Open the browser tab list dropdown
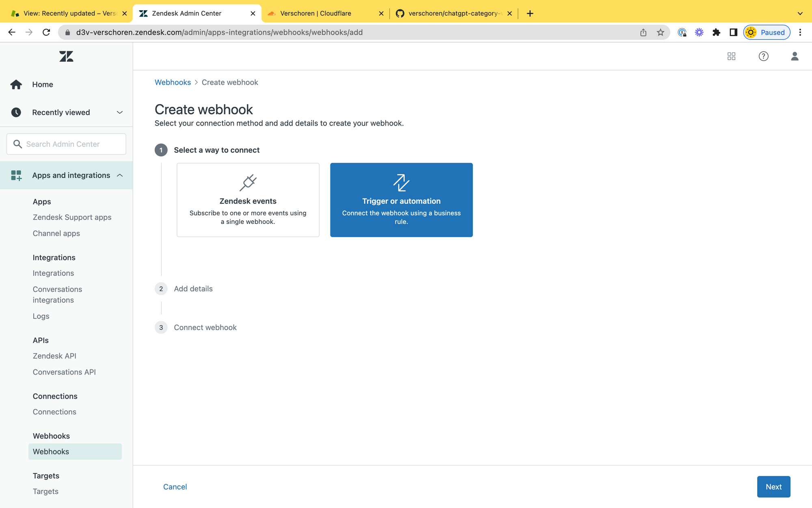Viewport: 812px width, 508px height. coord(800,13)
